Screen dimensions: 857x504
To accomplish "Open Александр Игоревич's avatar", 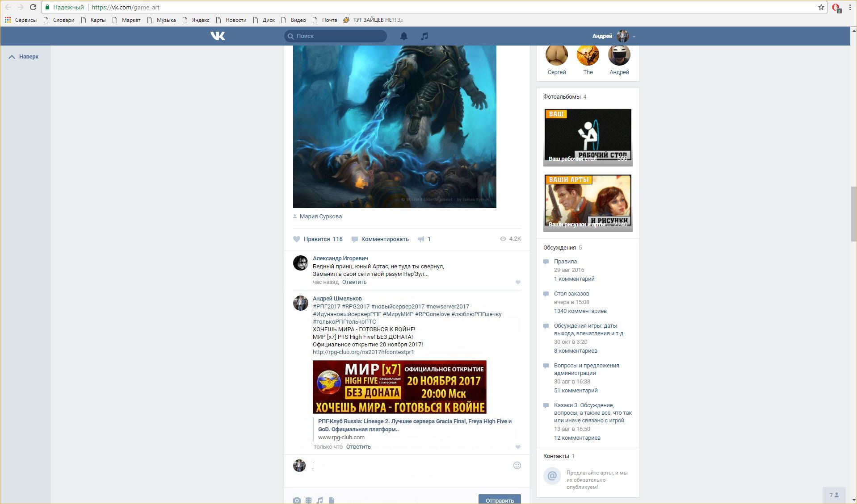I will point(300,263).
